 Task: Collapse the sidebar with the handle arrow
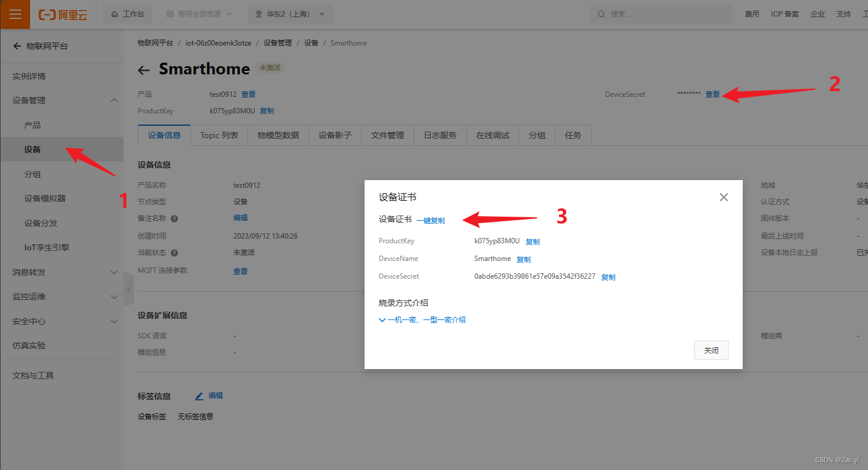129,290
